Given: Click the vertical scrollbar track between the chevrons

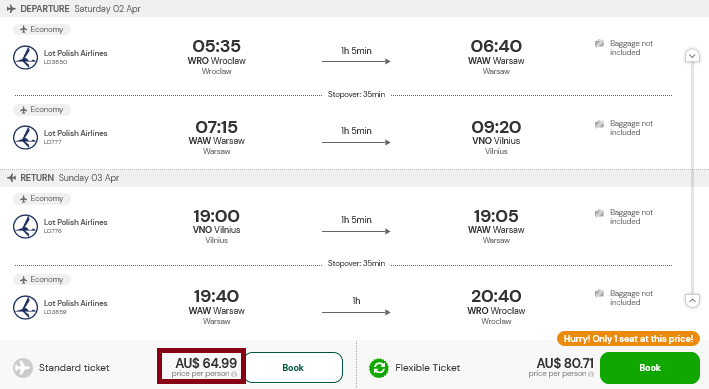Looking at the screenshot, I should pos(692,178).
